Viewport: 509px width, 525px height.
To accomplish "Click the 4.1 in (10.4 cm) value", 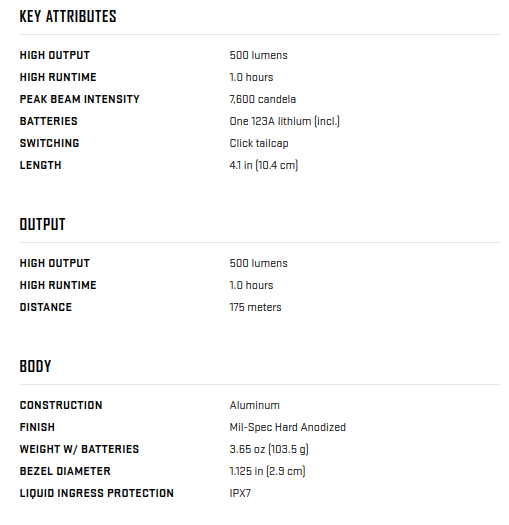I will 264,165.
